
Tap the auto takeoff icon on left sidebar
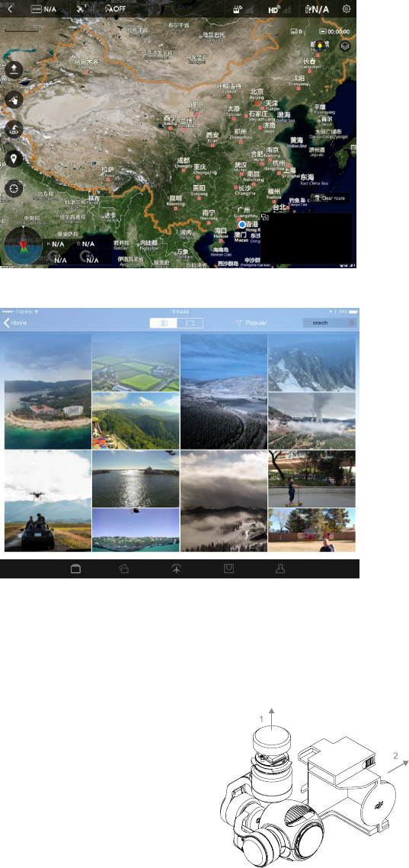point(14,69)
